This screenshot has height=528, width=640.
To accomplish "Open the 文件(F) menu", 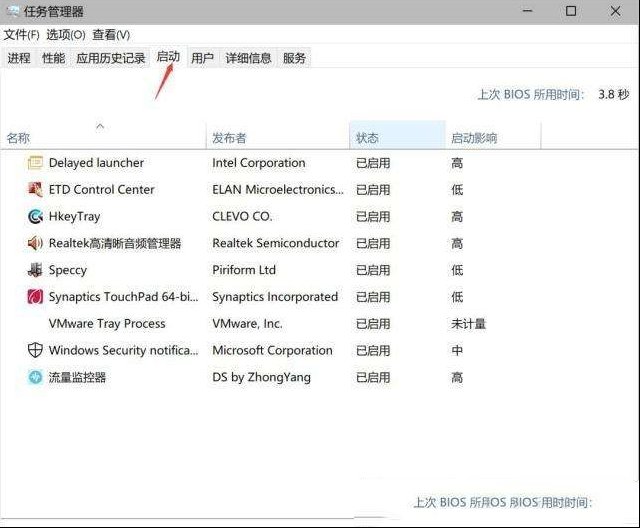I will (22, 35).
